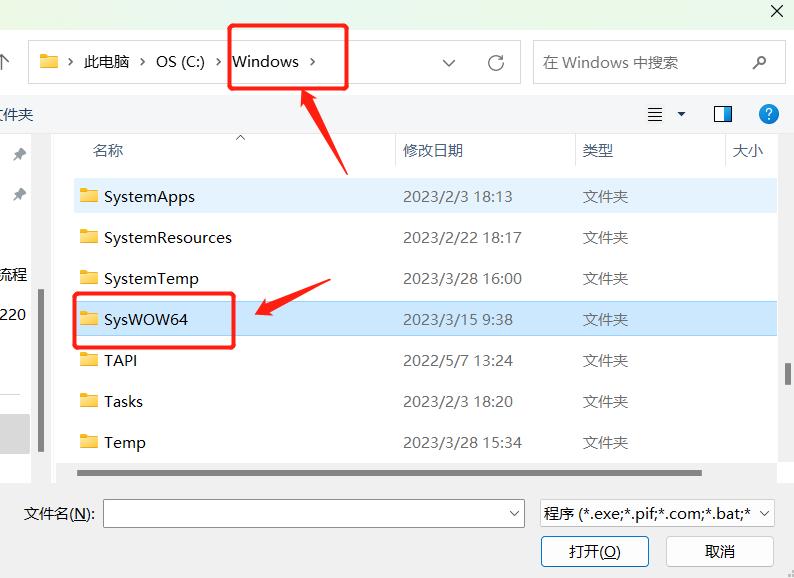Click the Temp folder icon
794x578 pixels.
(x=89, y=441)
